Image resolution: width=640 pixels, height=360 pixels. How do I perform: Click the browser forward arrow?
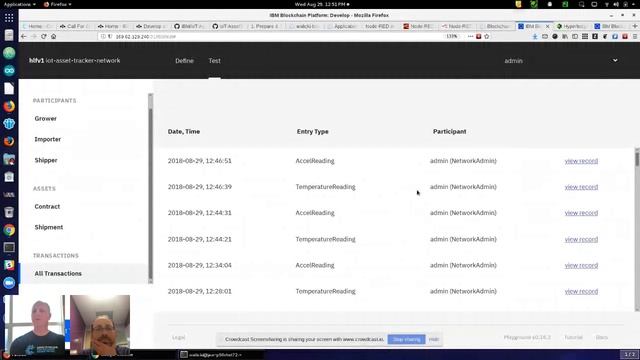point(34,36)
